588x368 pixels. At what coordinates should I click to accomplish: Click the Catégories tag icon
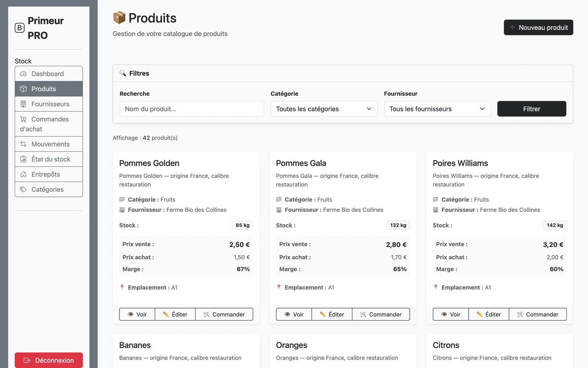(23, 189)
